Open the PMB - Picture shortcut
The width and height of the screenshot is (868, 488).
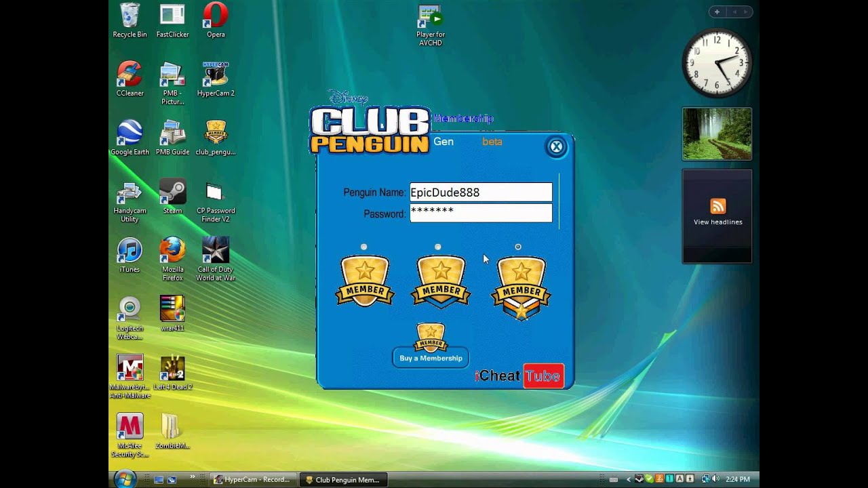point(172,83)
